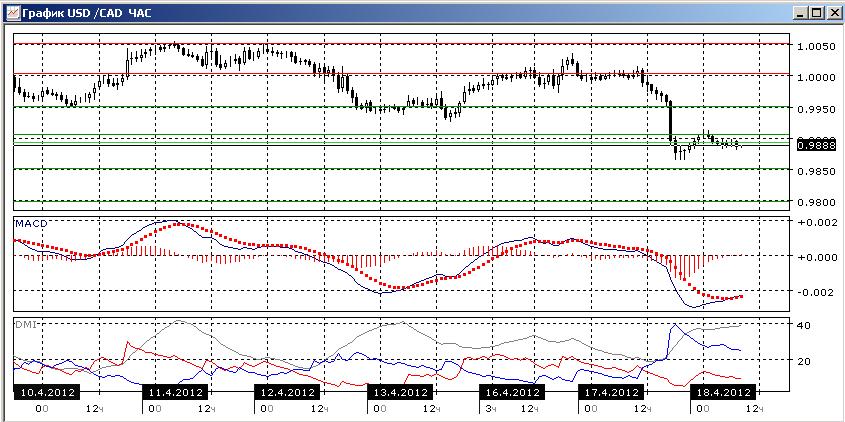
Task: Click the MACD indicator label
Action: (x=31, y=223)
